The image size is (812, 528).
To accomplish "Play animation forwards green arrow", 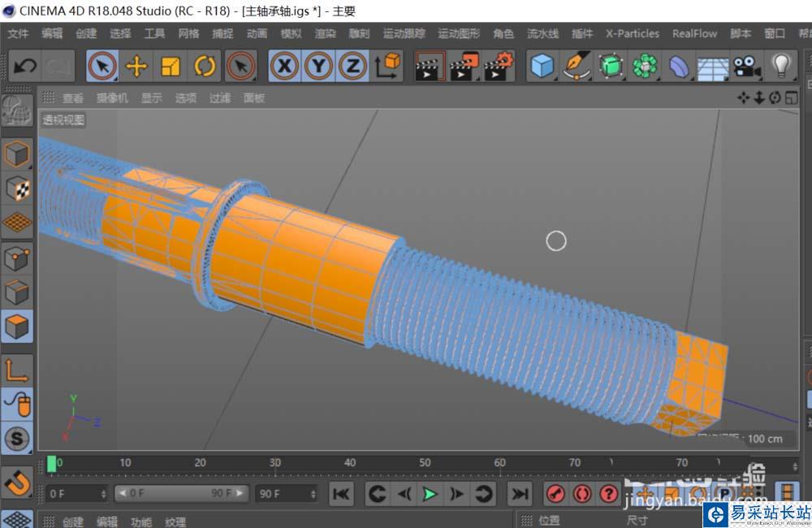I will 430,494.
